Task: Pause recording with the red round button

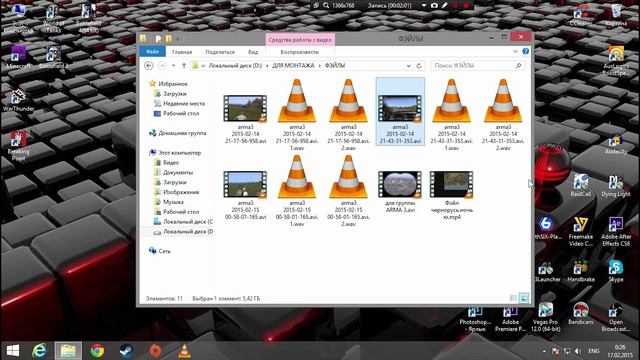Action: click(x=456, y=6)
